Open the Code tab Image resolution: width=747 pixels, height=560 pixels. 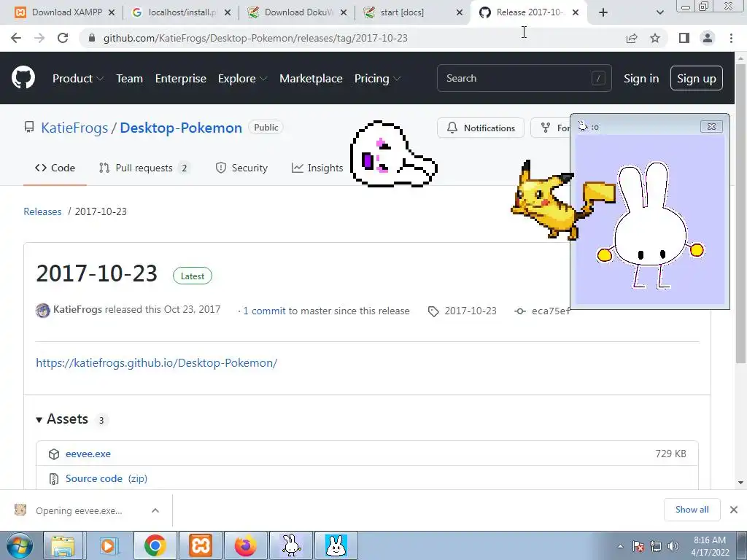point(55,168)
